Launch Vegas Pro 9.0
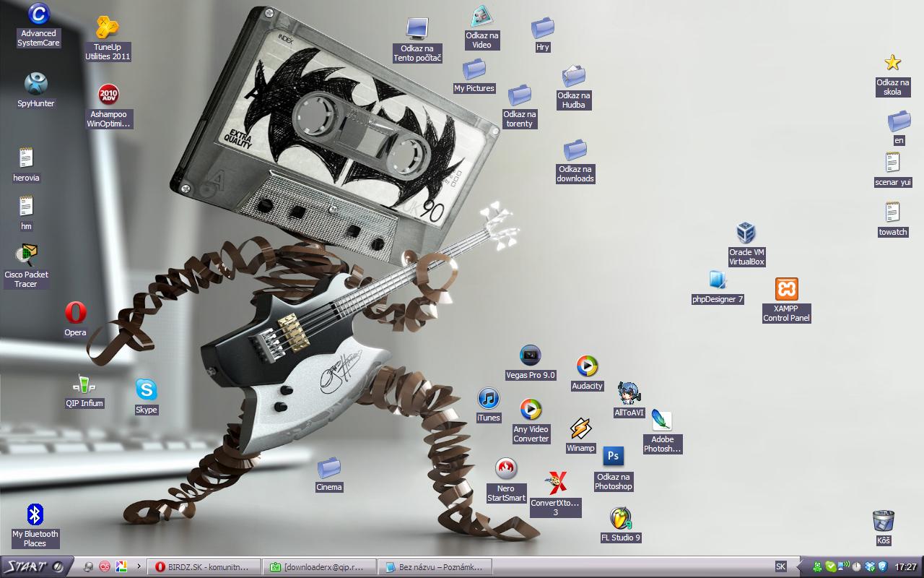The width and height of the screenshot is (924, 578). click(531, 363)
